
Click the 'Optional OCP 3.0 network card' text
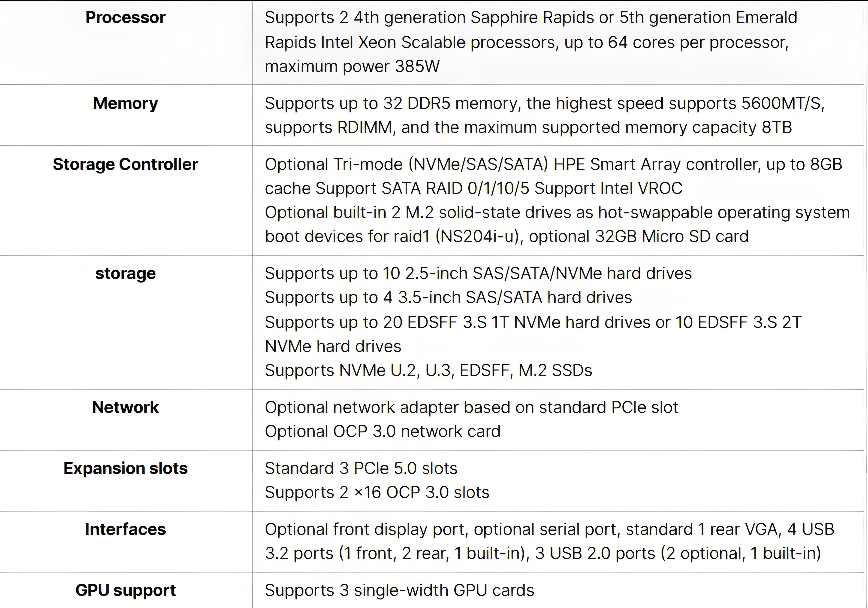(383, 432)
